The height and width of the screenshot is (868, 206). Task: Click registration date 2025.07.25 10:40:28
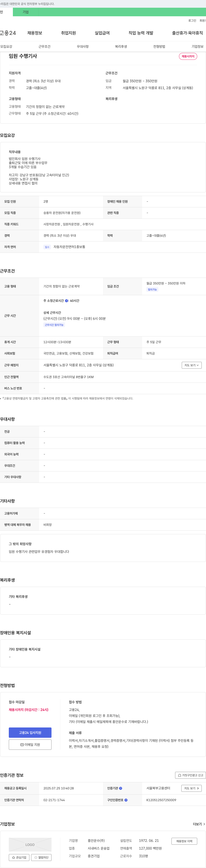tap(58, 788)
